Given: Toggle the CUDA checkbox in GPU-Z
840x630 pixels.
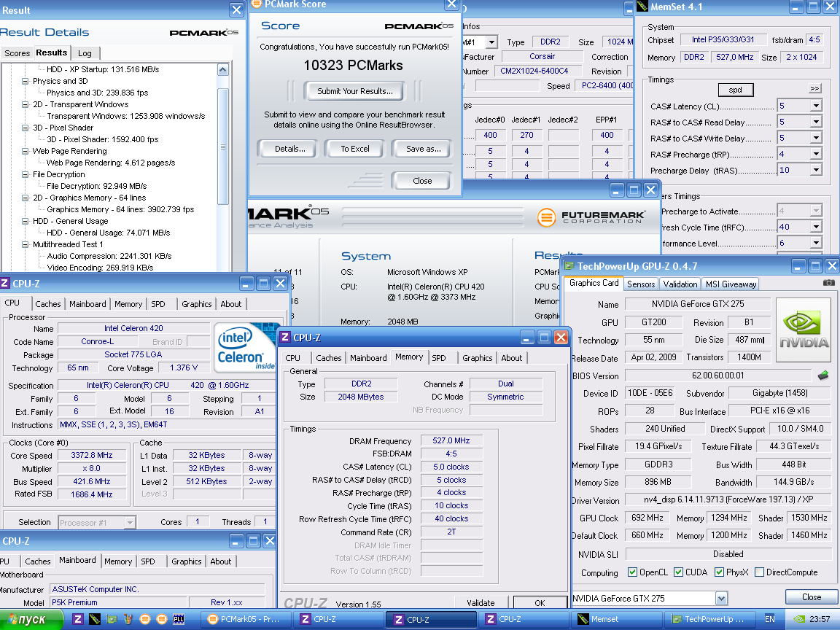Looking at the screenshot, I should click(678, 572).
